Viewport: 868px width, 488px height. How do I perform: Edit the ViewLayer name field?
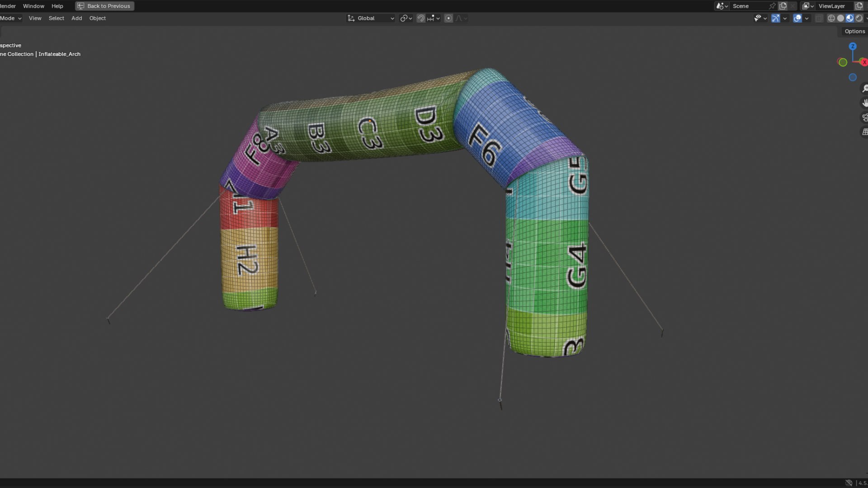pos(835,6)
